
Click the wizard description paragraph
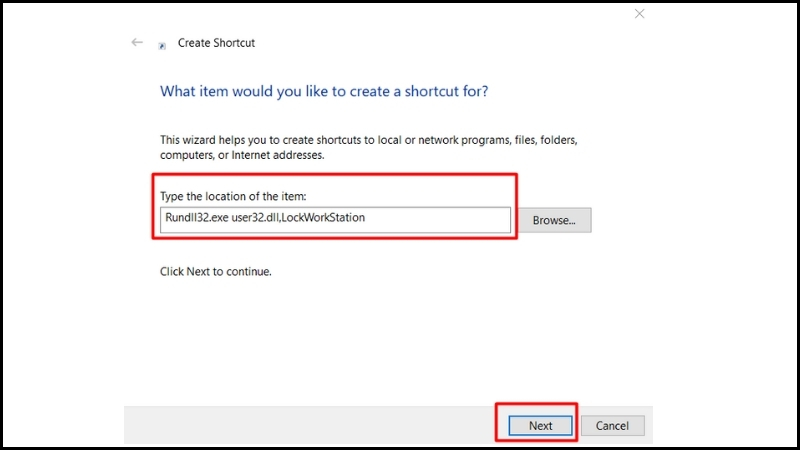tap(368, 147)
